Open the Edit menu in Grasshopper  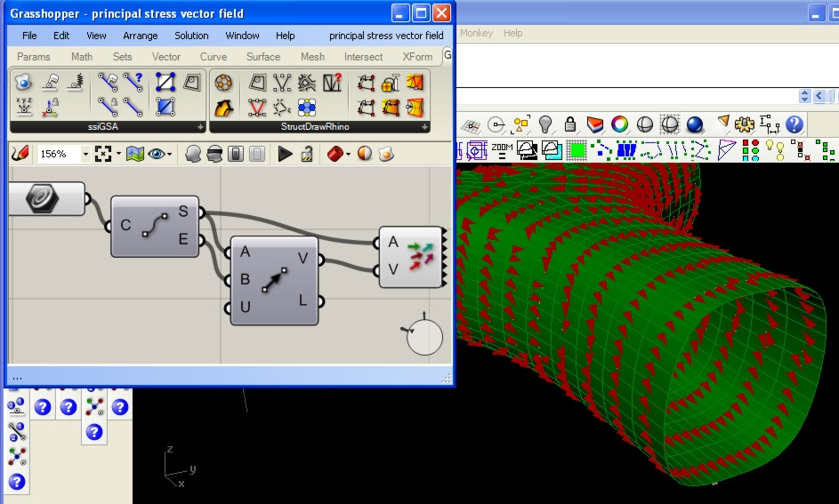click(61, 36)
